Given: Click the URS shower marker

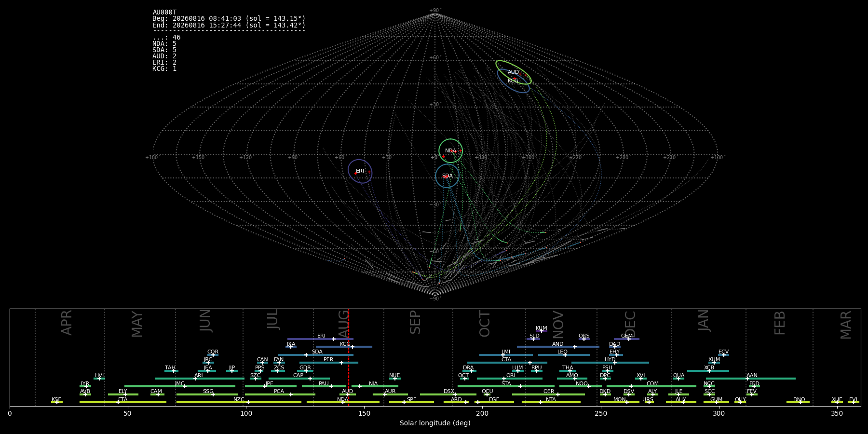Looking at the screenshot, I should (649, 402).
